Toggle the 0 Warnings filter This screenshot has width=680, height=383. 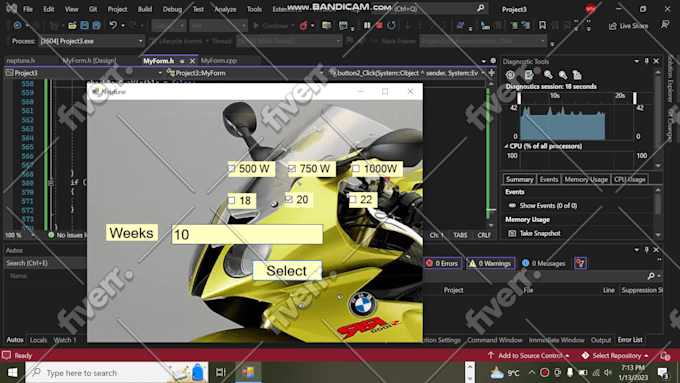tap(490, 263)
